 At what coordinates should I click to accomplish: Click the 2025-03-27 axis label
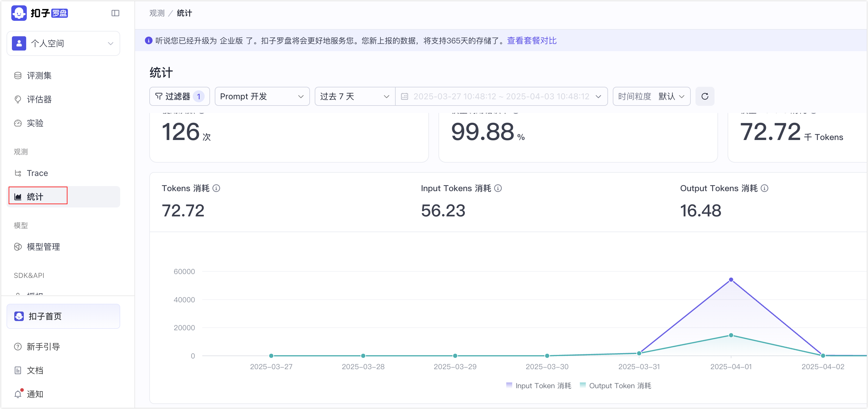[x=271, y=366]
